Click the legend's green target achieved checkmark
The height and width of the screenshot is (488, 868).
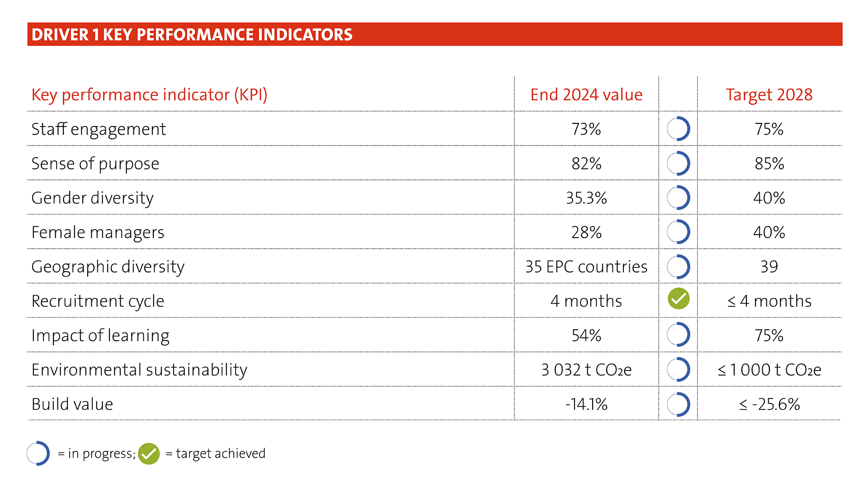149,454
